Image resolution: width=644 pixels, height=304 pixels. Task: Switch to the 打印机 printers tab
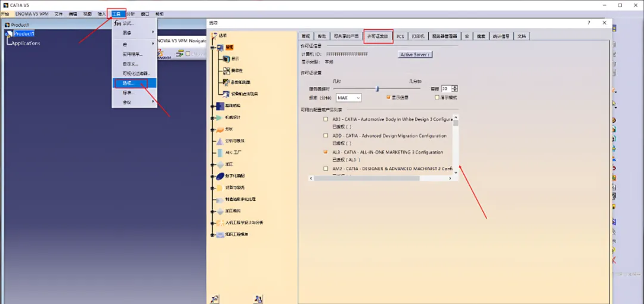[x=417, y=36]
